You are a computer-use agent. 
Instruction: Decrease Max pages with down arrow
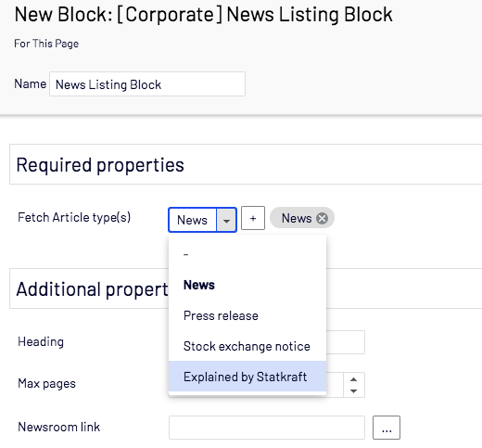354,391
